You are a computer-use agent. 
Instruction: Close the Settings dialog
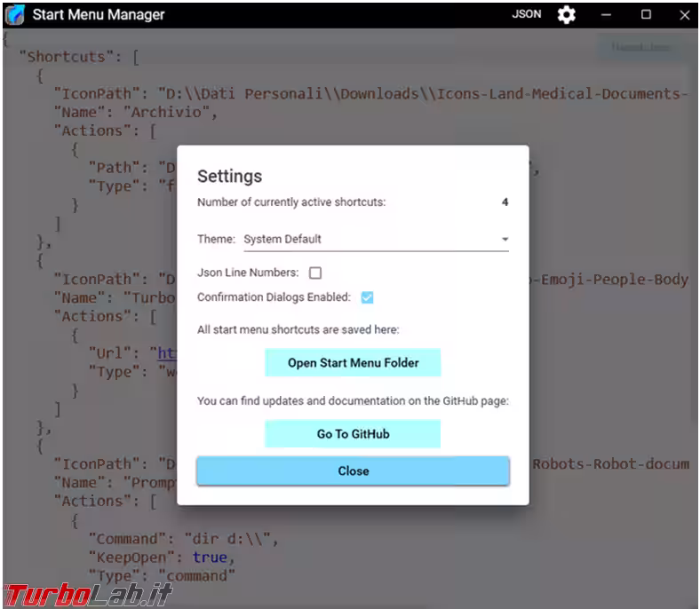tap(353, 471)
